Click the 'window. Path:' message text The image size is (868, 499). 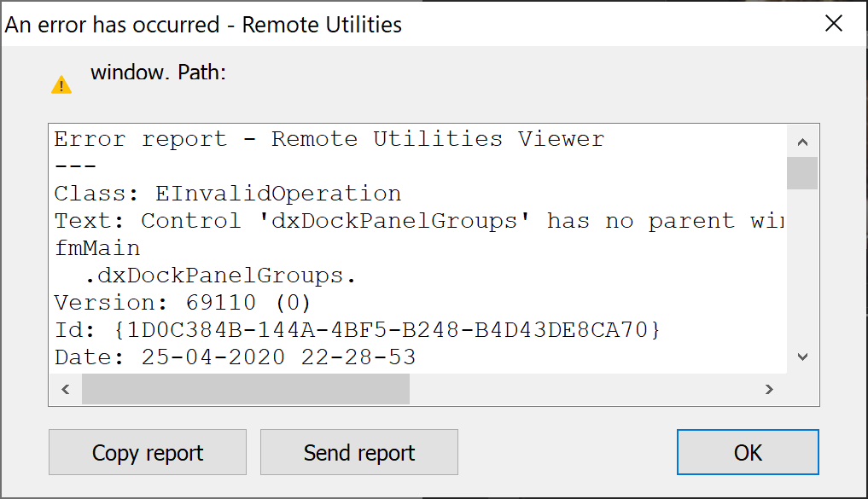tap(158, 73)
